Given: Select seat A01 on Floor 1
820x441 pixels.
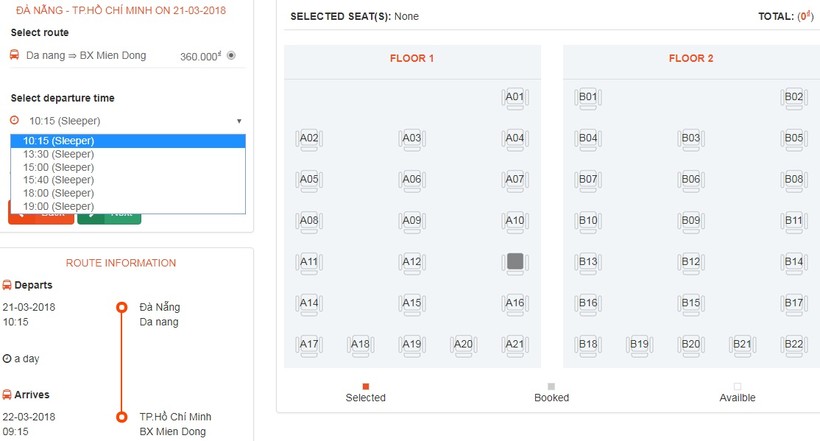Looking at the screenshot, I should [x=514, y=98].
